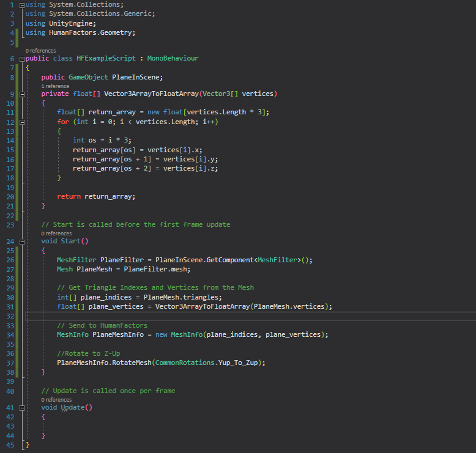Click 'int os = i * 3;' on line 14
The image size is (476, 453).
pos(102,140)
